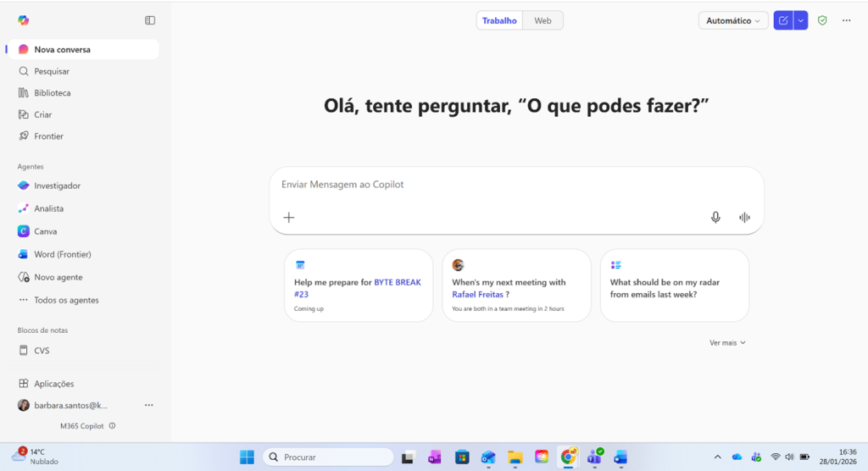Select Pesquisar in the sidebar
The image size is (868, 471).
[51, 71]
